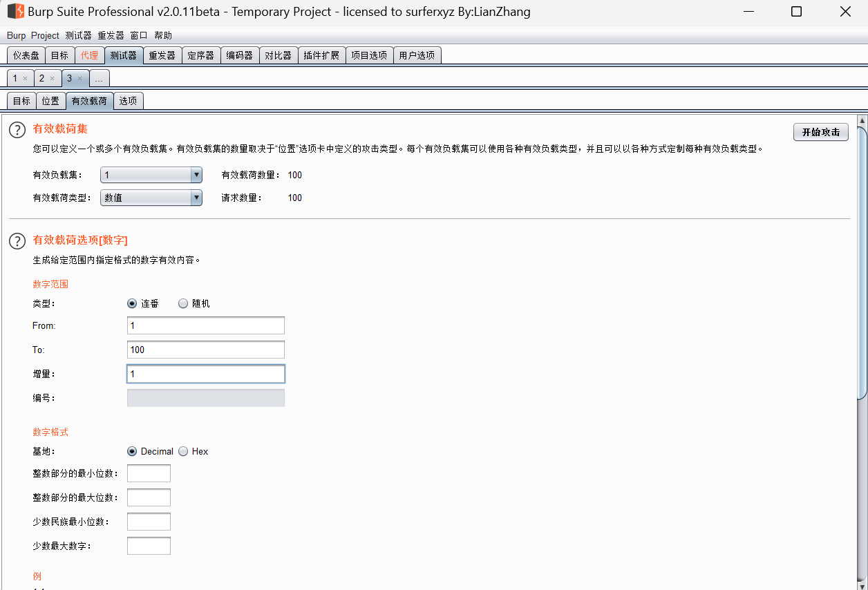Click the To input field showing 100
Image resolution: width=868 pixels, height=590 pixels.
[206, 350]
